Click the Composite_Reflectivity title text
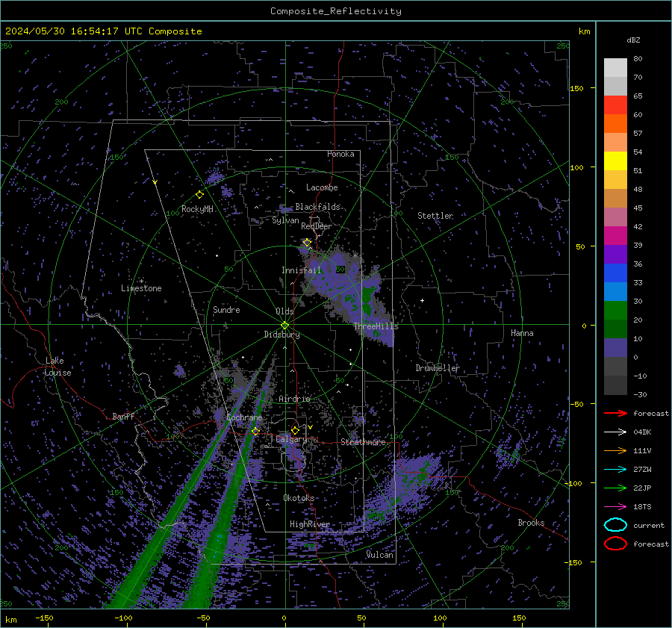 click(x=336, y=11)
